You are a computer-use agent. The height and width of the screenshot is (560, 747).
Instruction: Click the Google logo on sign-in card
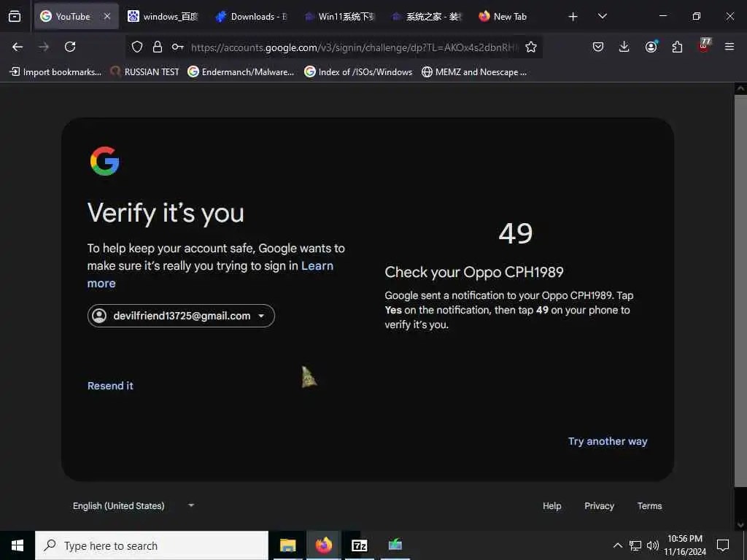pyautogui.click(x=105, y=161)
